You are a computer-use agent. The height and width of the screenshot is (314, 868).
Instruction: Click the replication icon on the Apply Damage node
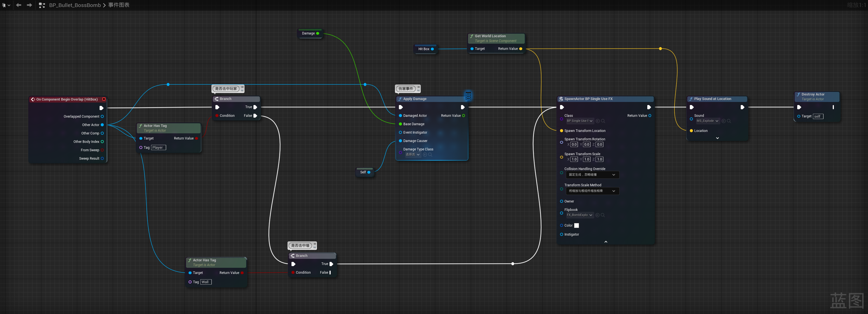point(468,96)
